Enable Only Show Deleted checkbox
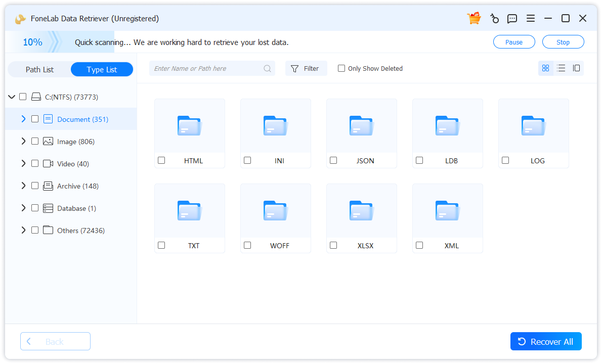The height and width of the screenshot is (364, 602). coord(341,68)
